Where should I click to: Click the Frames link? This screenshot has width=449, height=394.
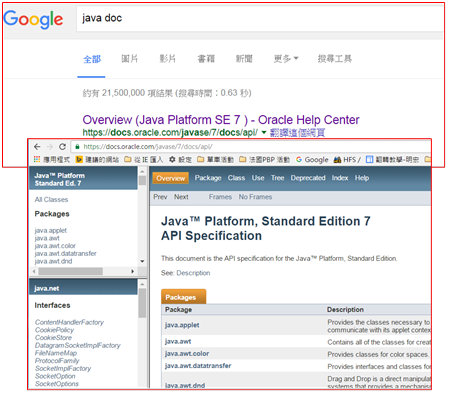point(220,197)
